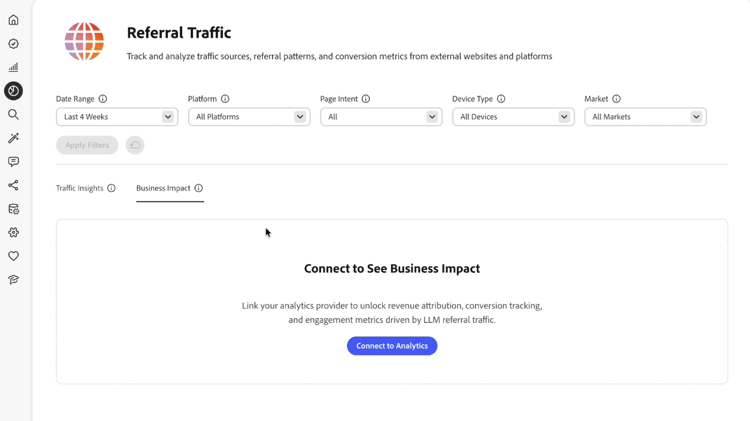Click the 'Link your analytics provider' description text

(392, 312)
